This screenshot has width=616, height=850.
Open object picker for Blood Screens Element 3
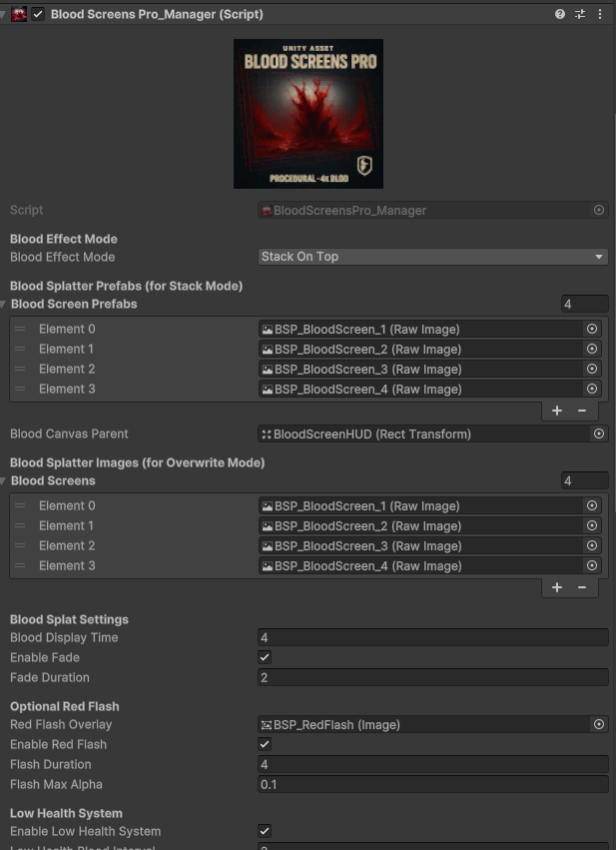coord(592,566)
